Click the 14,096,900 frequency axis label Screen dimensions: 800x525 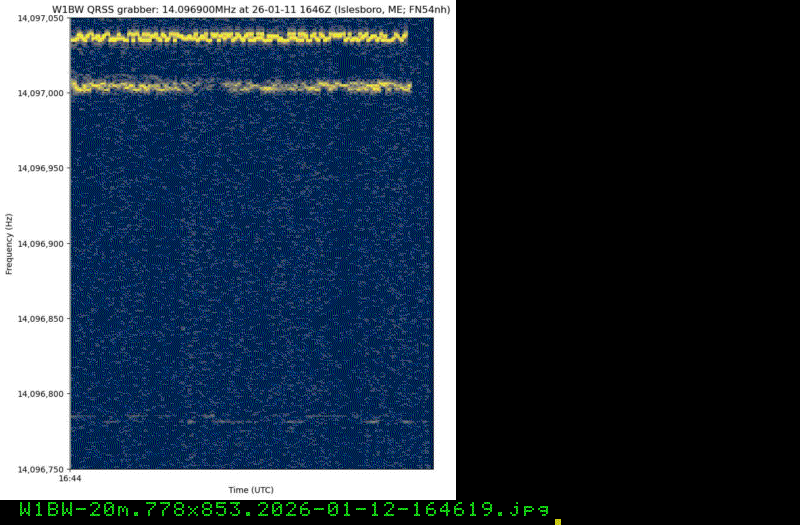coord(41,244)
